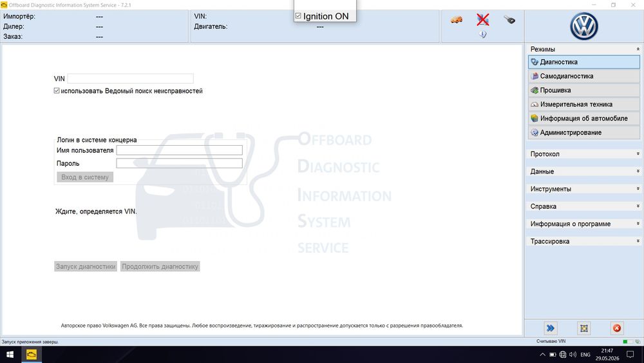Click the 'Дилер:' header label
Viewport: 644px width, 363px height.
[14, 26]
